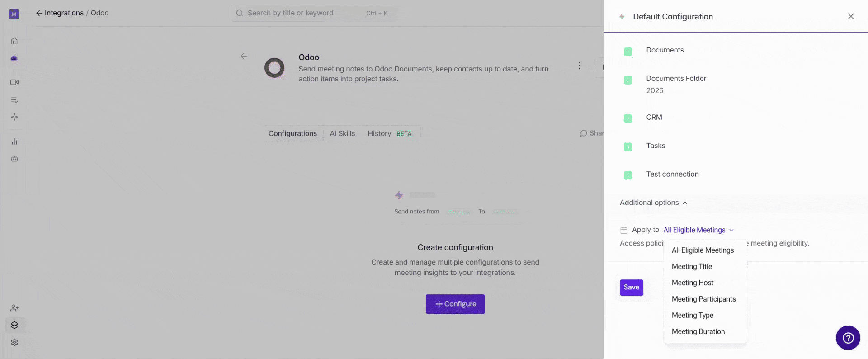
Task: Click the invite people icon
Action: 14,308
